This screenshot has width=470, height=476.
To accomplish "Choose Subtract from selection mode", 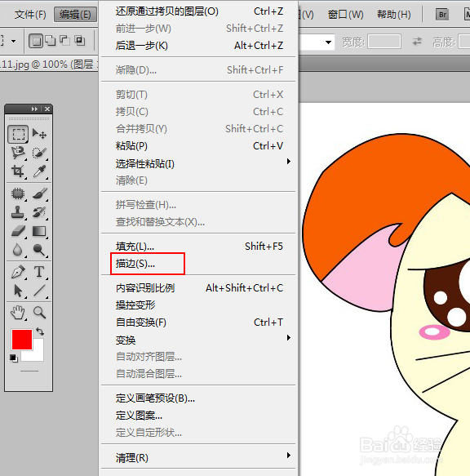I will 64,41.
